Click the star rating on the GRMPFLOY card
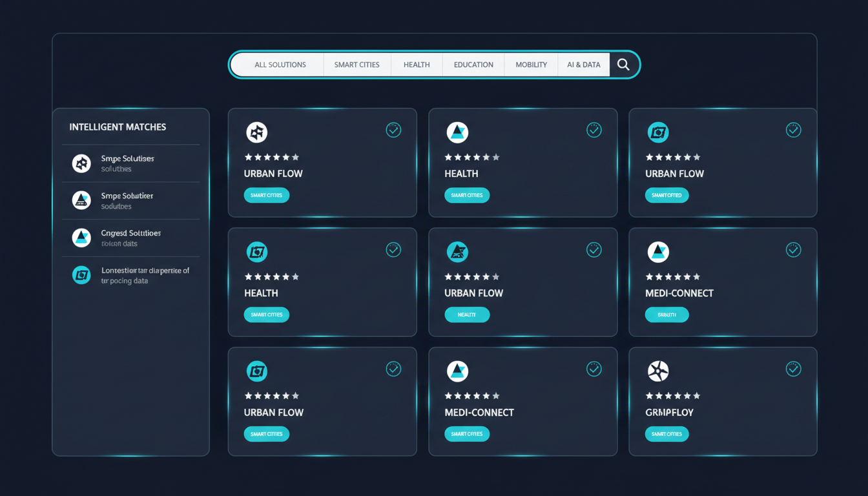 [673, 396]
